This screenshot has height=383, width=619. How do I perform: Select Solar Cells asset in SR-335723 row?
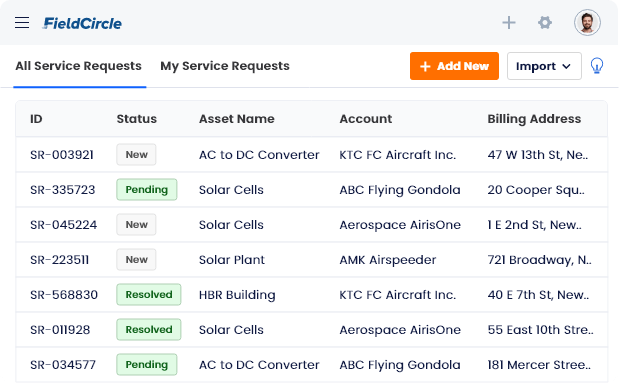point(231,190)
